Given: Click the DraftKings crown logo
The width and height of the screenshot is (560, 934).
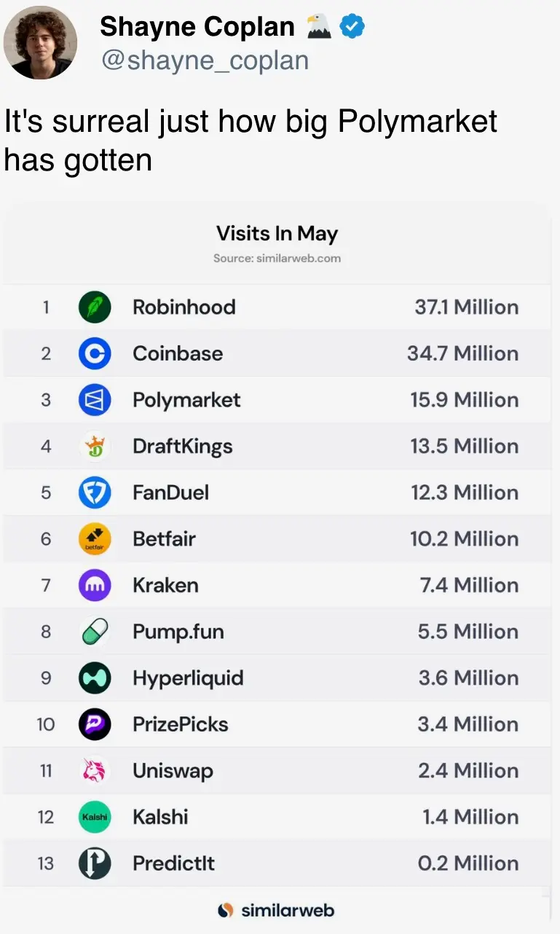Looking at the screenshot, I should pos(95,447).
